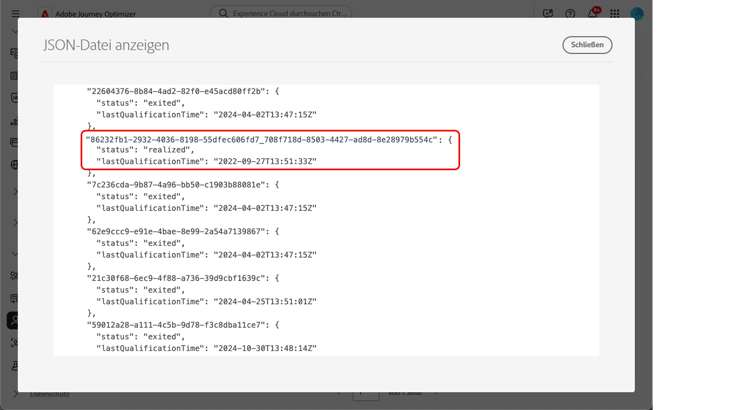750x410 pixels.
Task: Click the Adobe Journey Optimizer title
Action: click(95, 14)
